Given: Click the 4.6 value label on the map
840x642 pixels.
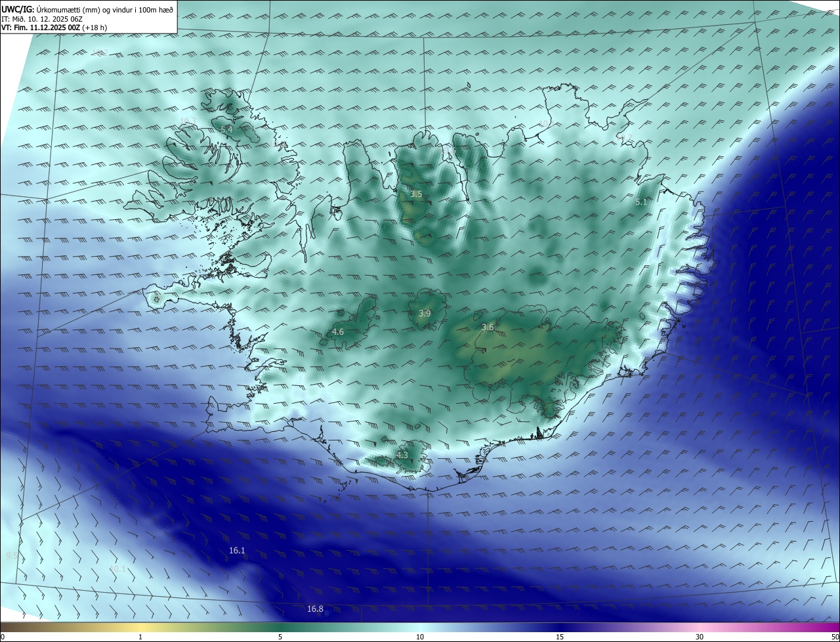Looking at the screenshot, I should click(337, 332).
